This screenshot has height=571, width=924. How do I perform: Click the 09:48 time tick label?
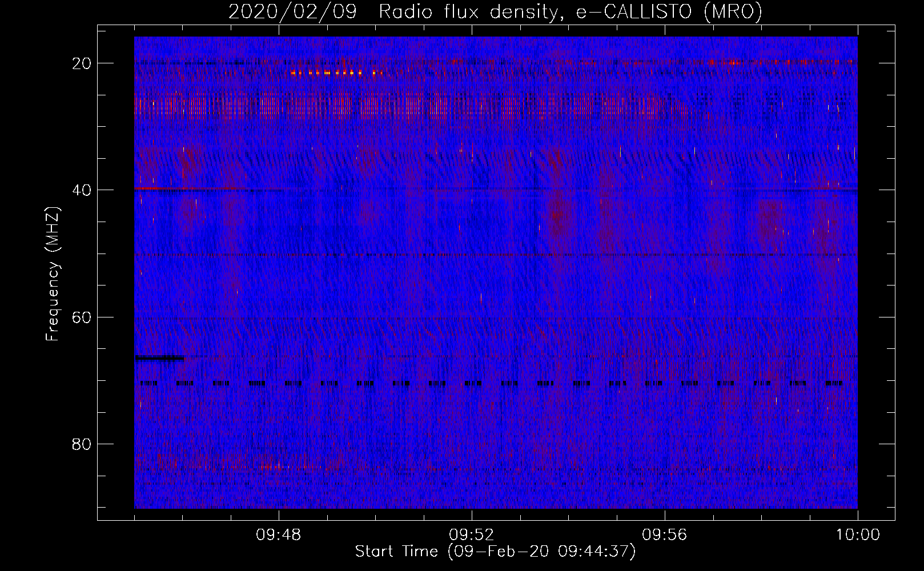pos(279,535)
